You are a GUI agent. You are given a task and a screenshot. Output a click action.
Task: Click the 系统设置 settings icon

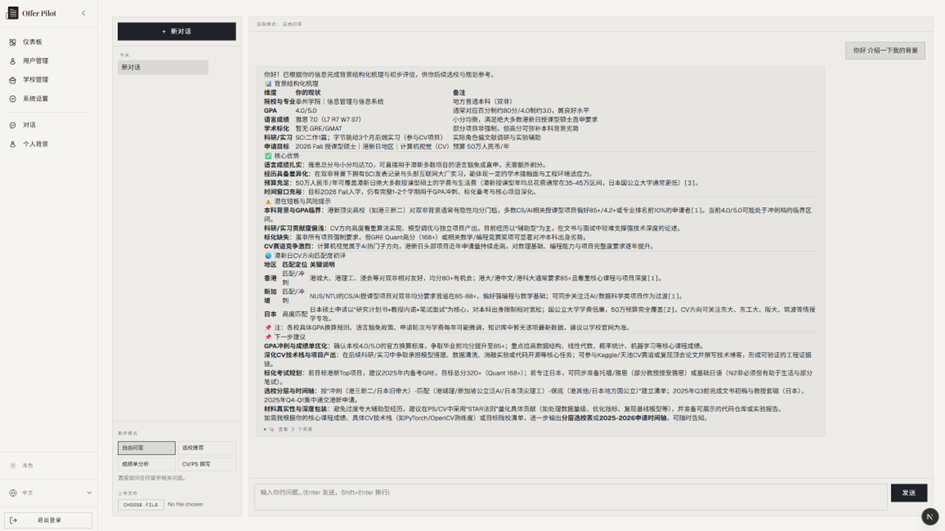[x=13, y=99]
